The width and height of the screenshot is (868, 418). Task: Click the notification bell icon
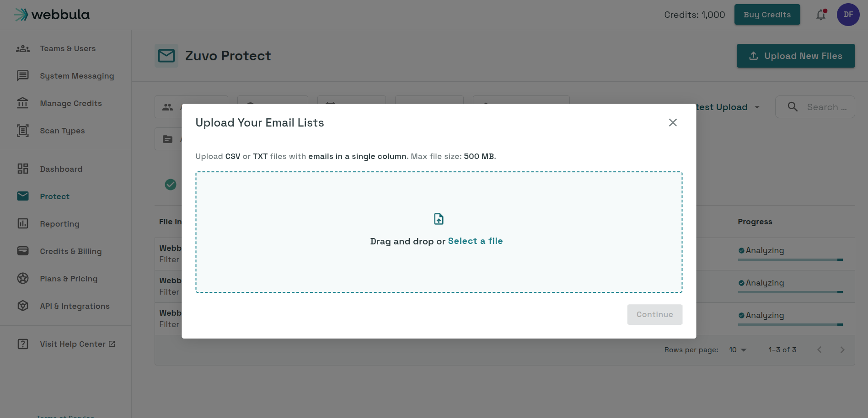(821, 15)
